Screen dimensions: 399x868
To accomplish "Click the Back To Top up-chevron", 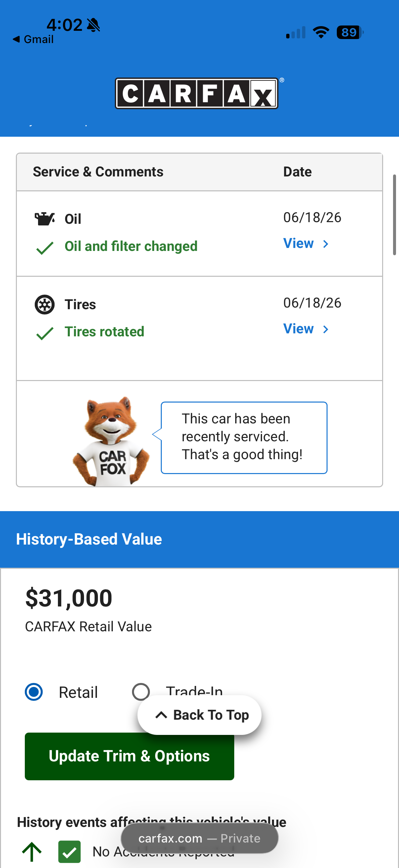I will (x=161, y=715).
